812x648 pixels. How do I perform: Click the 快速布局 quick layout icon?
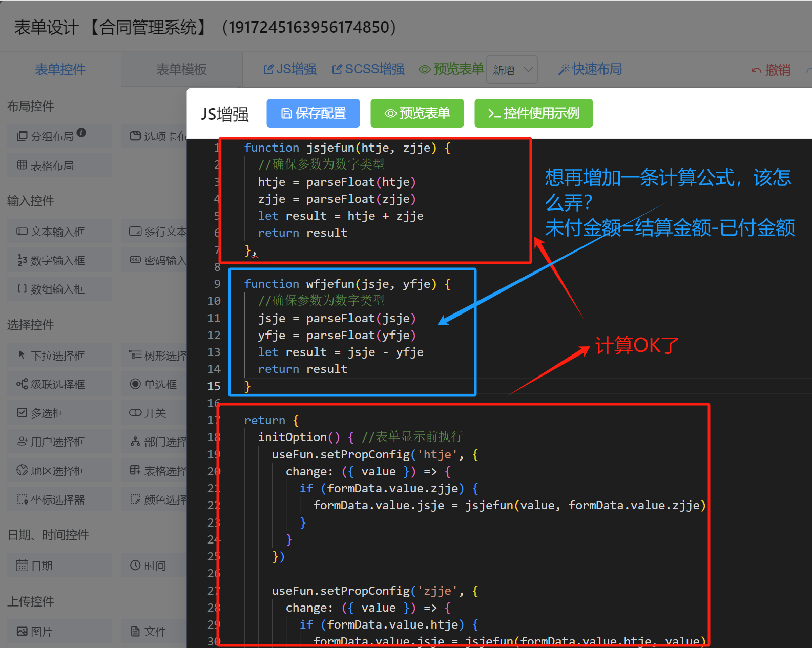click(x=564, y=69)
